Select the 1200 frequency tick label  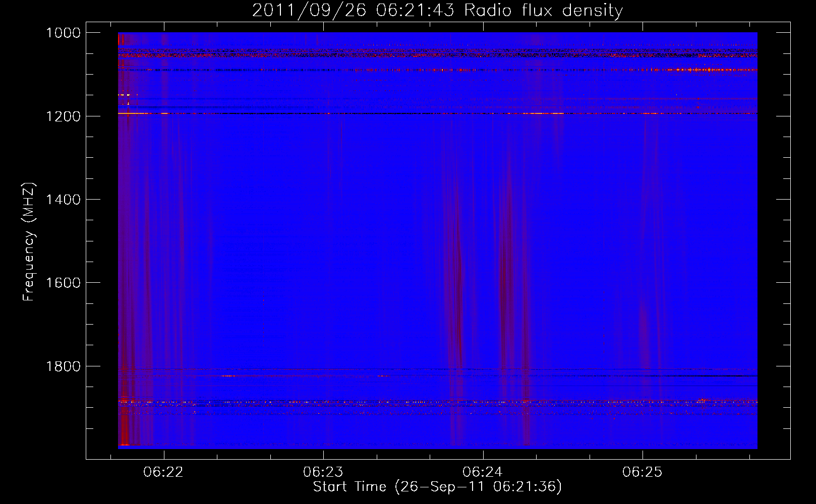63,116
